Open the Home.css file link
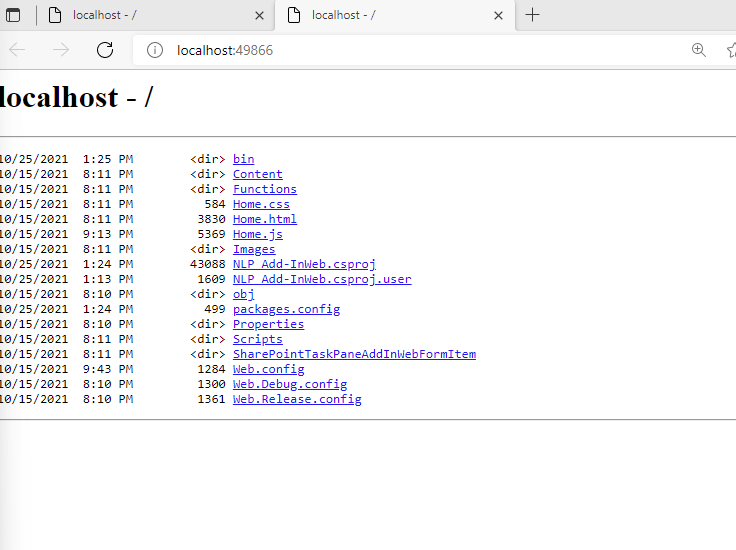This screenshot has height=550, width=736. coord(261,204)
